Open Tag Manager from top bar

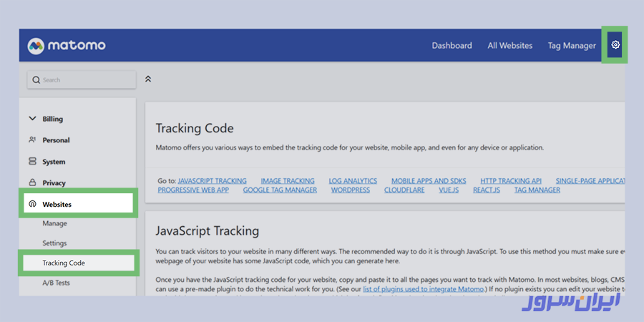point(572,46)
